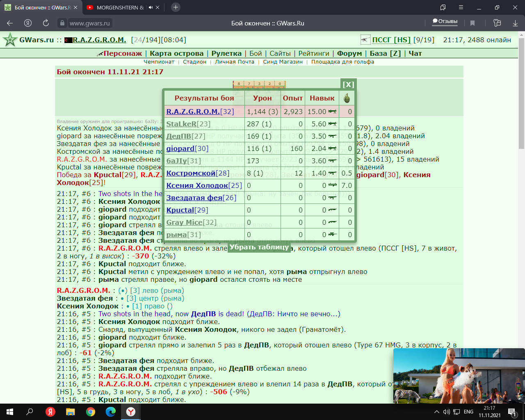Click the ENG language indicator
The width and height of the screenshot is (525, 420).
[468, 412]
